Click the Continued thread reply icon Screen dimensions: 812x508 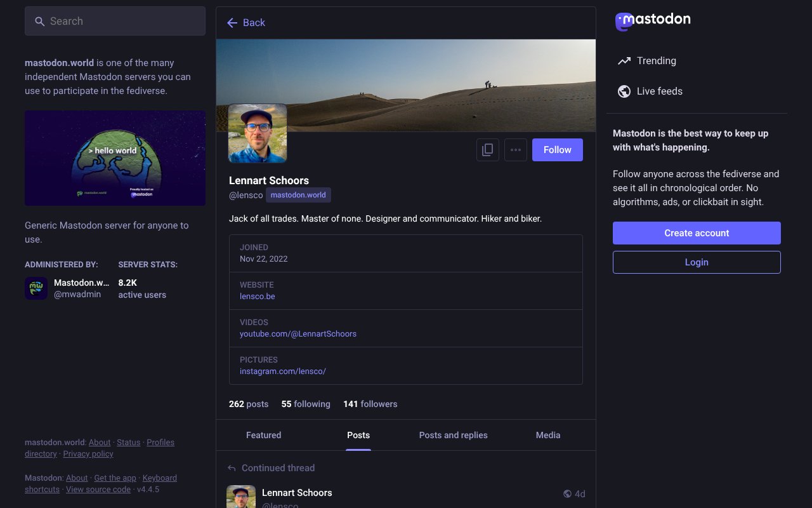click(x=232, y=468)
